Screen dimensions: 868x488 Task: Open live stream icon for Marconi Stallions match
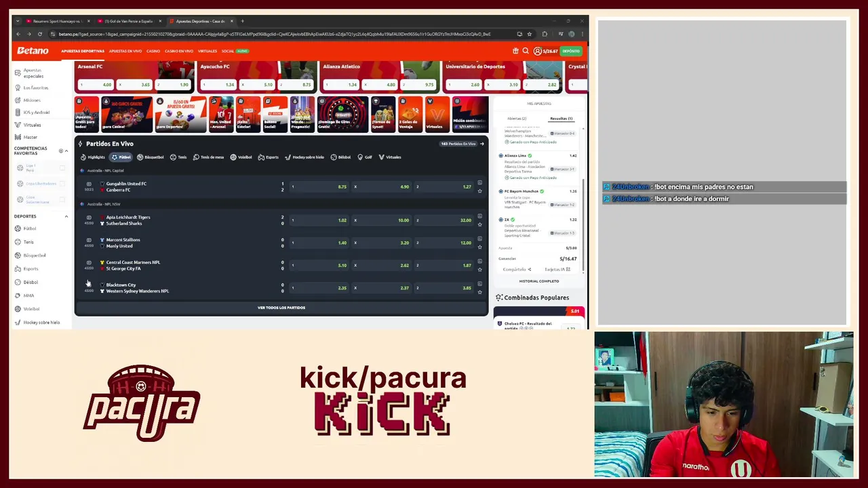(89, 239)
